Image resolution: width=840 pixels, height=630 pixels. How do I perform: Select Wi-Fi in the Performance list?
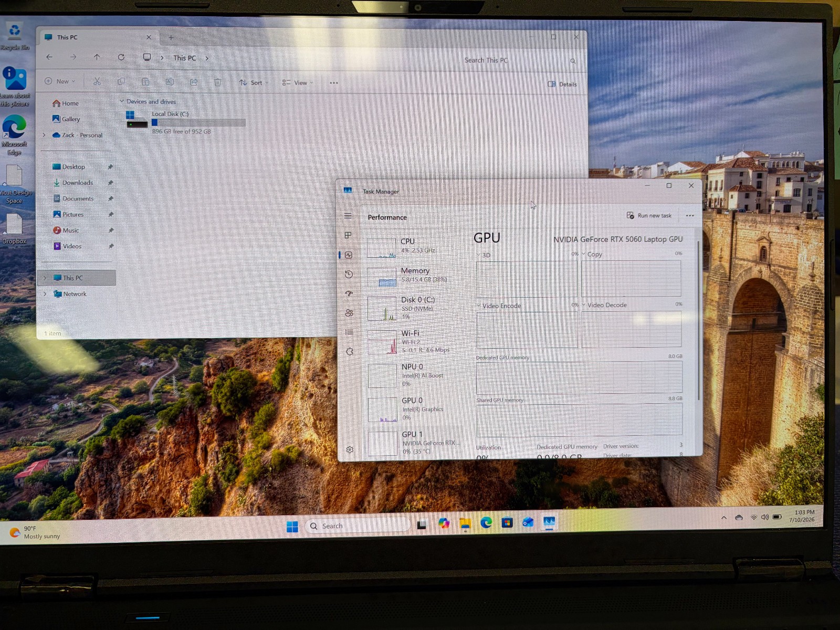pyautogui.click(x=415, y=341)
